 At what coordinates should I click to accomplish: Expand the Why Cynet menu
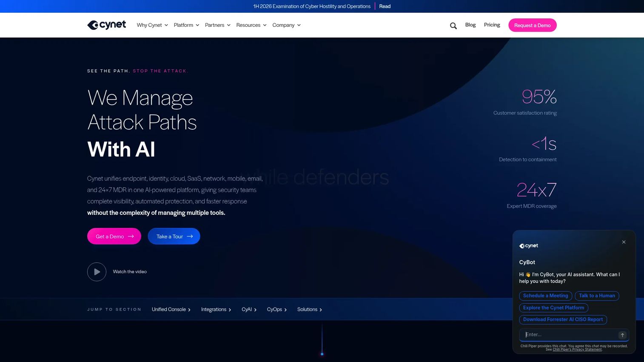click(x=152, y=25)
